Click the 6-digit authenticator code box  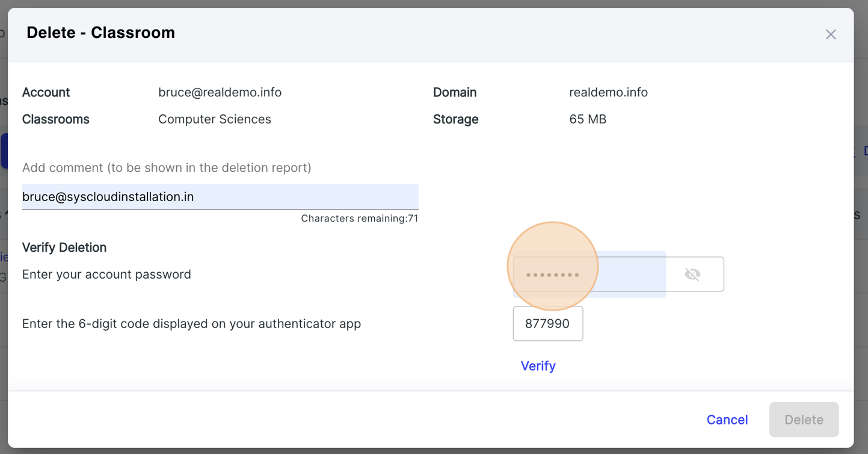[x=547, y=323]
